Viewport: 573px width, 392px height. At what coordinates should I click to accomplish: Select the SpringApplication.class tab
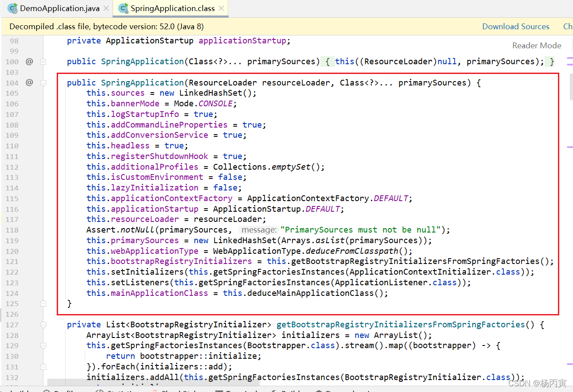pyautogui.click(x=171, y=8)
